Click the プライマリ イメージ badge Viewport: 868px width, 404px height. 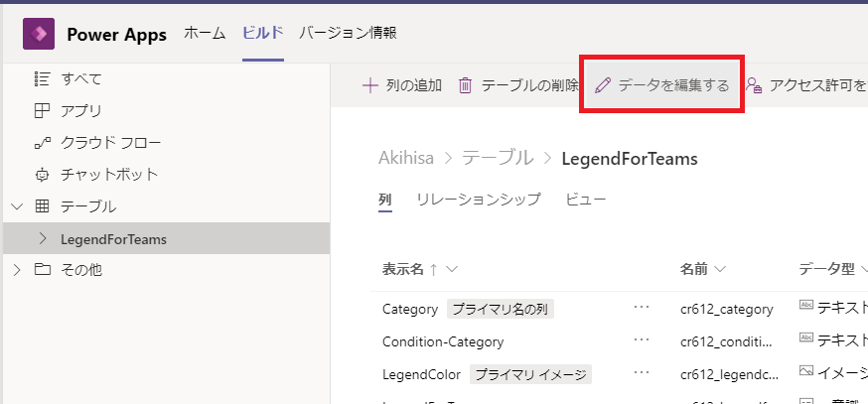tap(531, 374)
